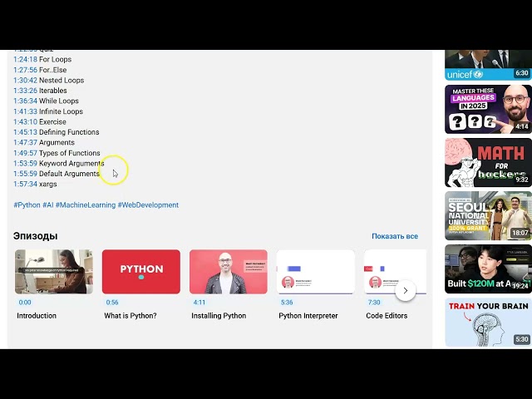The image size is (532, 399).
Task: Click the 'Показать все' episodes link
Action: [395, 236]
